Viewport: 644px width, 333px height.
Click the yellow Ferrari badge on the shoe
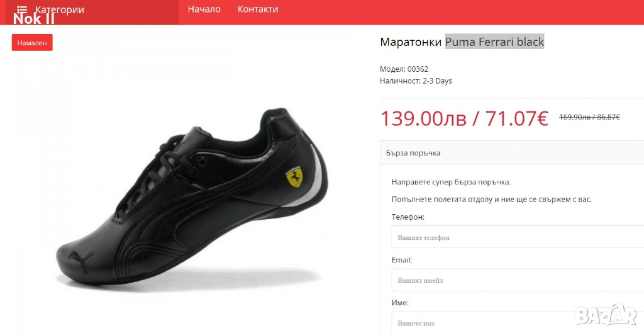tap(294, 177)
